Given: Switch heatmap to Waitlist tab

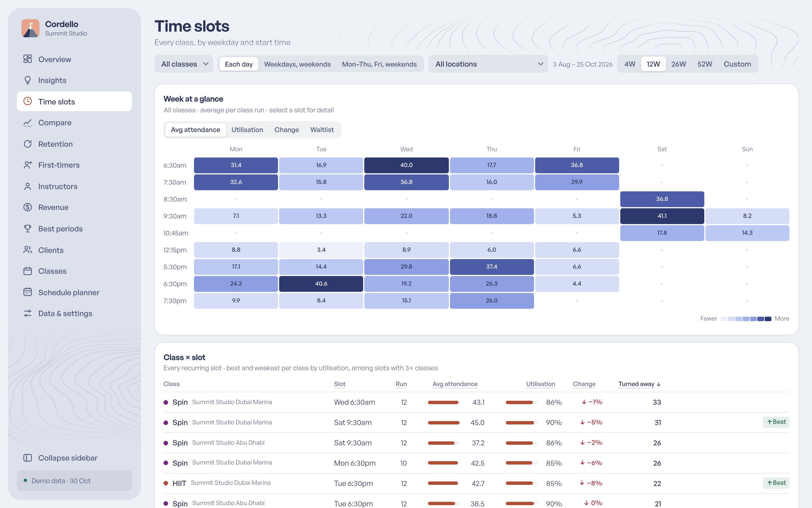Looking at the screenshot, I should [x=322, y=130].
